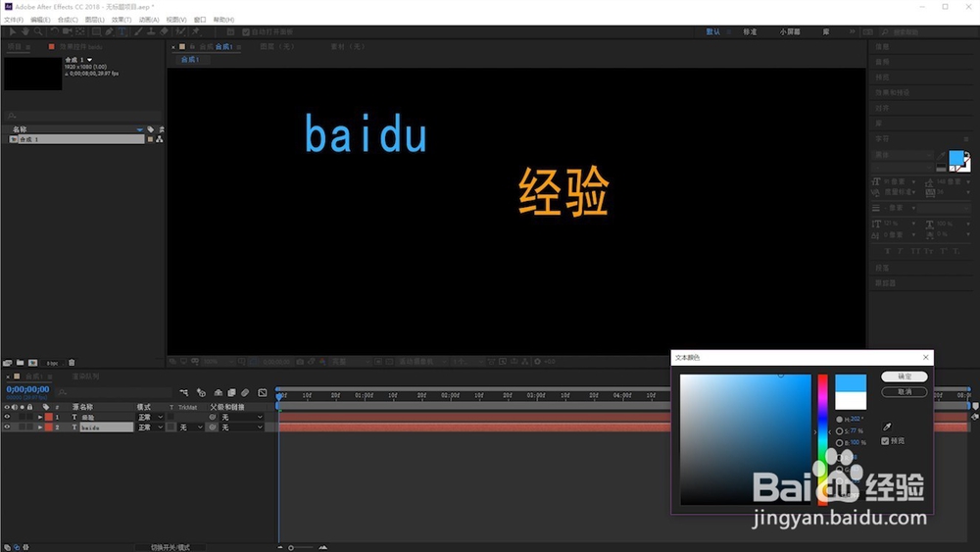Open parent dropdown for layer 1
The height and width of the screenshot is (552, 980).
click(241, 417)
